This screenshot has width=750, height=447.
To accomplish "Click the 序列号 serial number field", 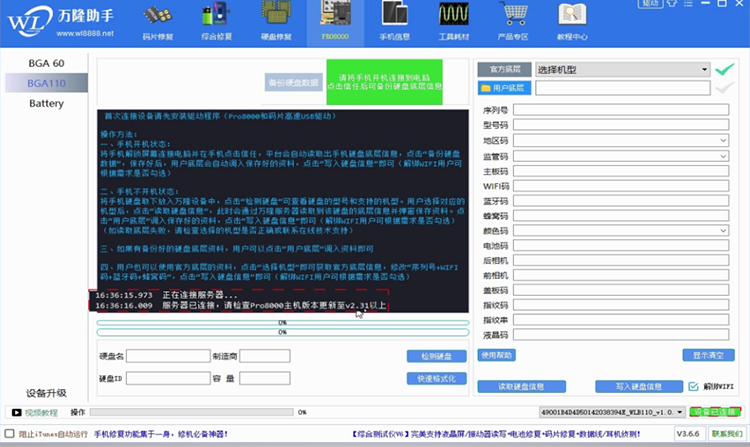I will pos(621,110).
